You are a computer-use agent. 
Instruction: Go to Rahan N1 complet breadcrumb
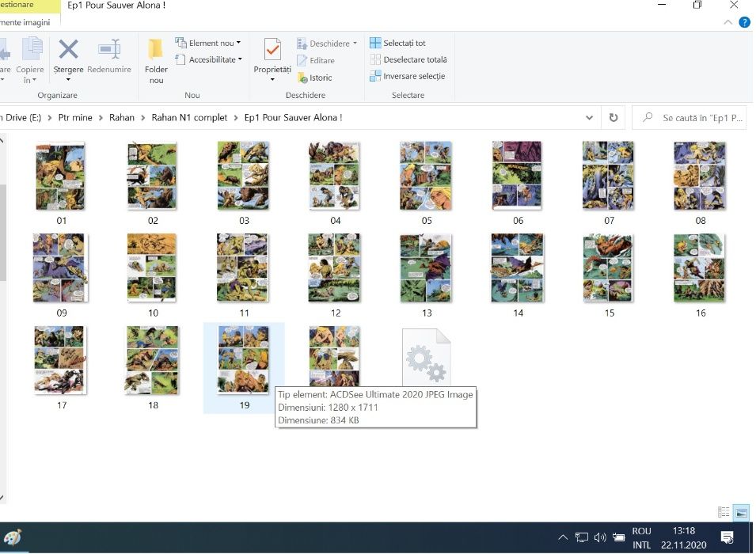(x=189, y=118)
